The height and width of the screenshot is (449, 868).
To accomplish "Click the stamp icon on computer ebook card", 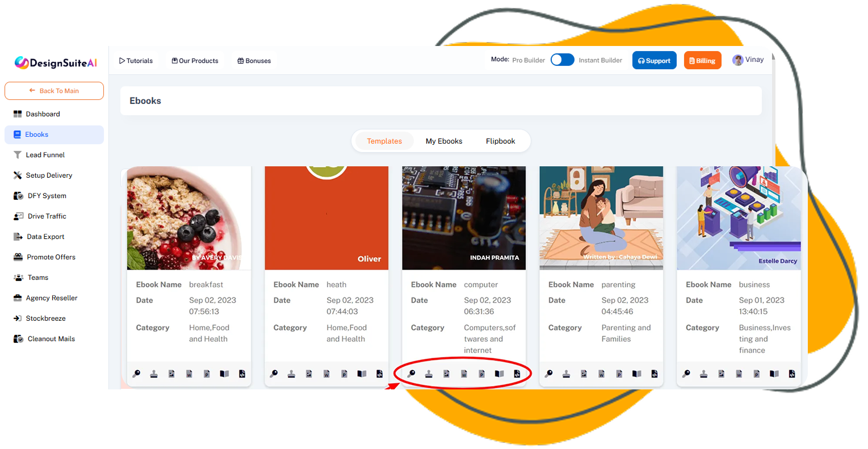I will pos(429,374).
